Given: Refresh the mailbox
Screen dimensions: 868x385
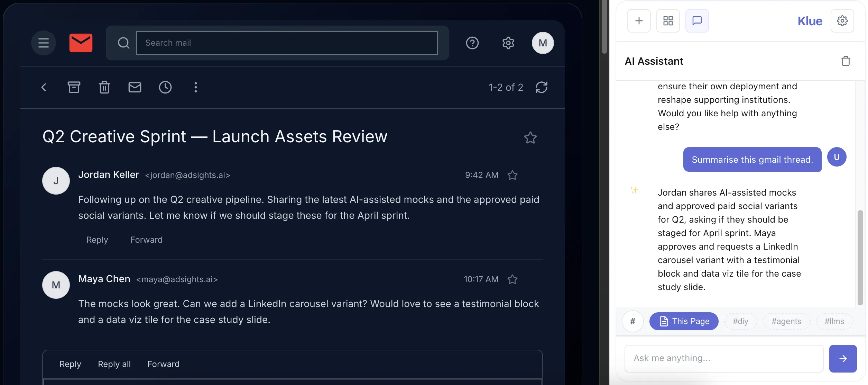Looking at the screenshot, I should tap(541, 87).
